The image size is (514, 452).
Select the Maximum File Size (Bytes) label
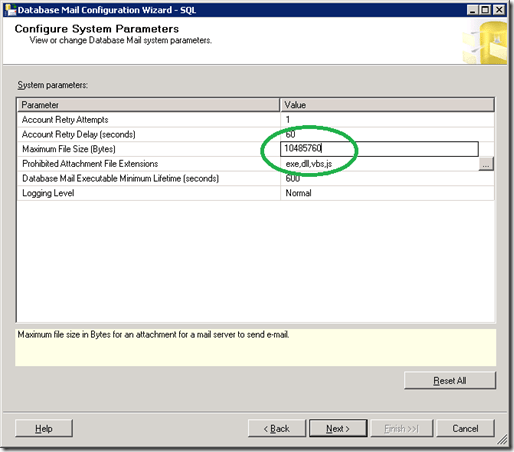click(x=69, y=149)
